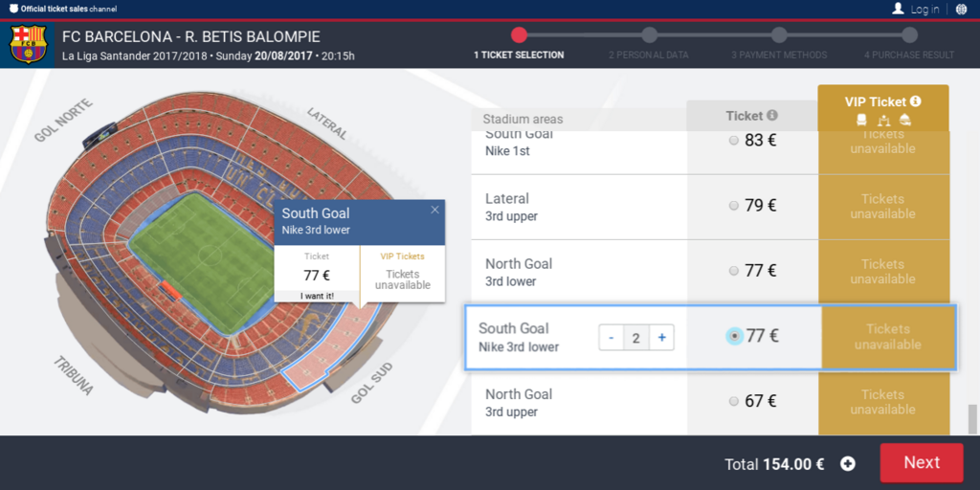Click the FC Barcelona crest logo
This screenshot has height=490, width=980.
click(28, 44)
